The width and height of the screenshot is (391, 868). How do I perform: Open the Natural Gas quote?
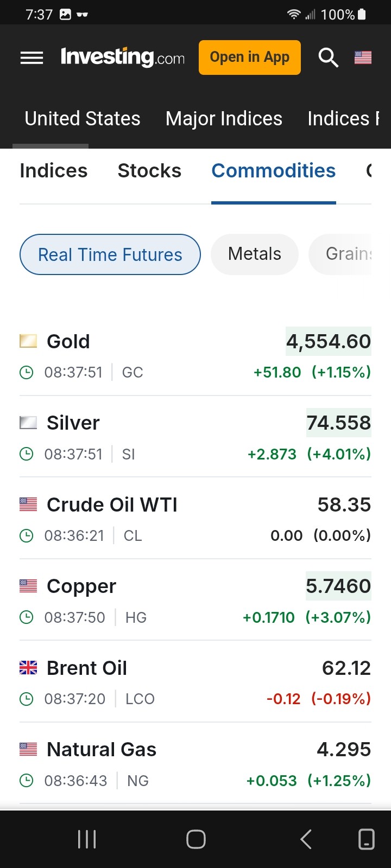[102, 750]
